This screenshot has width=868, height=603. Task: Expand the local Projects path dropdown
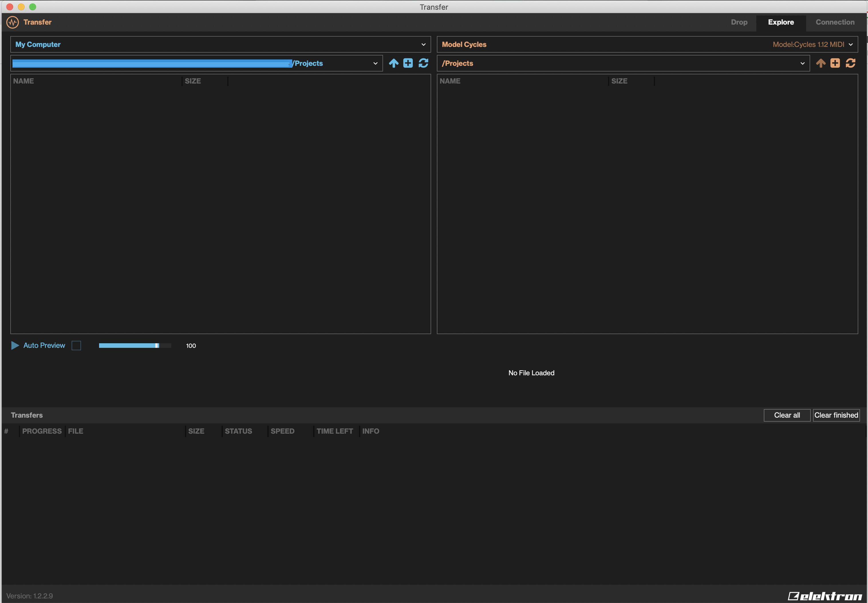click(197, 63)
